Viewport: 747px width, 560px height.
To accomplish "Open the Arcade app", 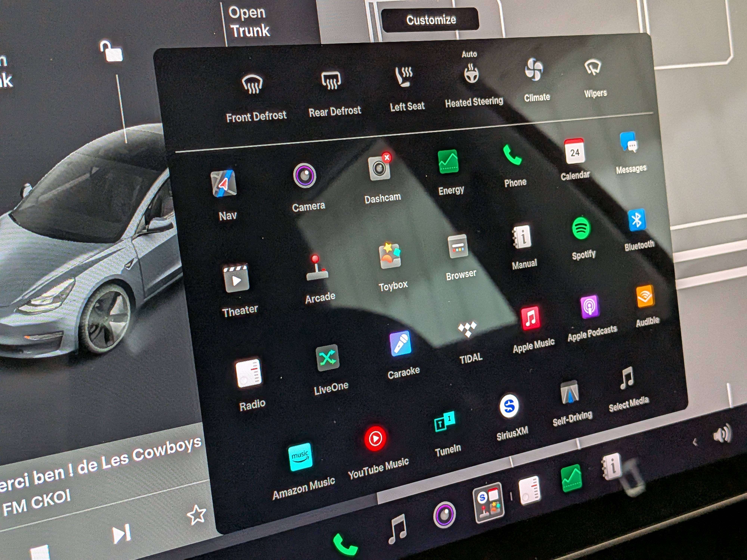I will pos(317,267).
